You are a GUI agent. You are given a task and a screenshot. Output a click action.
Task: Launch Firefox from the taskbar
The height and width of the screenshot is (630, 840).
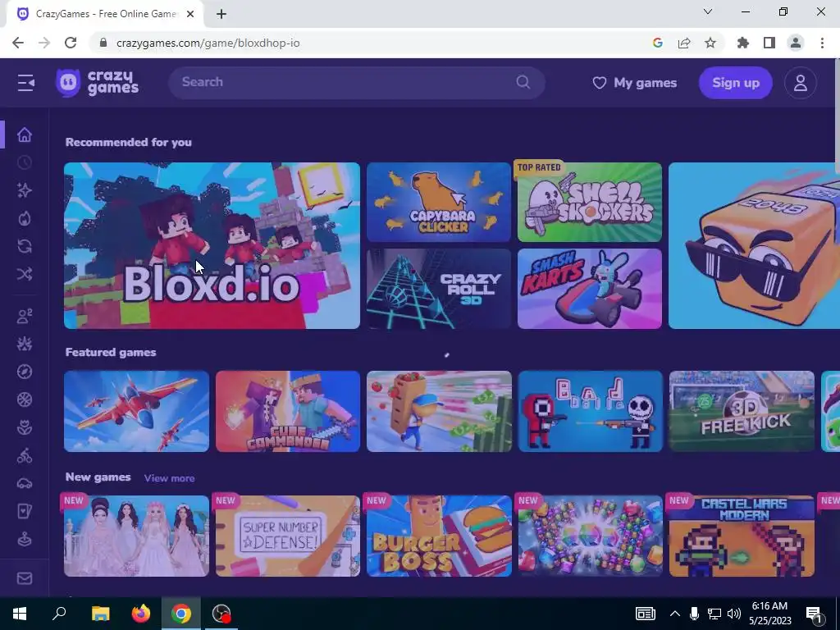141,614
